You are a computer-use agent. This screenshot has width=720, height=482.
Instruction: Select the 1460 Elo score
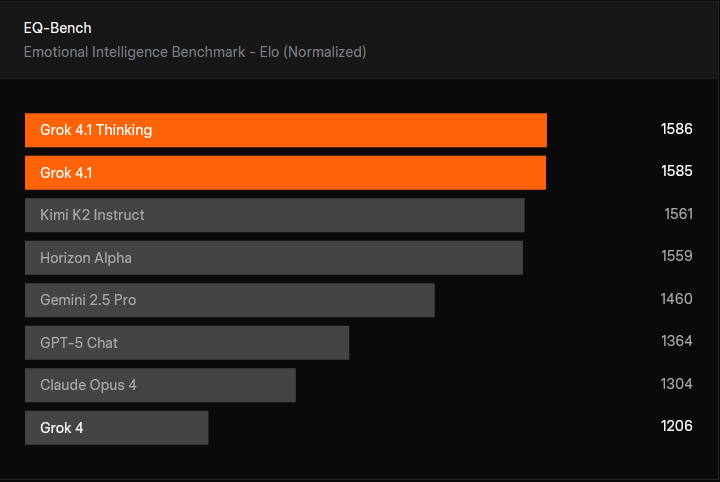(x=676, y=299)
